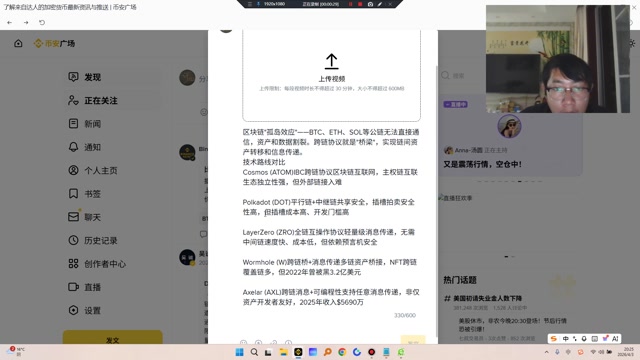This screenshot has height=360, width=640.
Task: Open Chrome from the taskbar
Action: (342, 352)
